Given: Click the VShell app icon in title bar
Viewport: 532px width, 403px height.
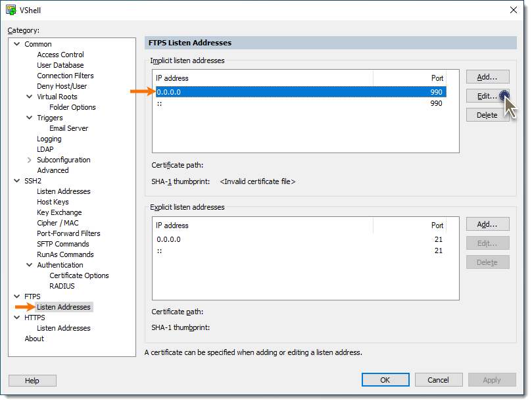Looking at the screenshot, I should (x=11, y=10).
